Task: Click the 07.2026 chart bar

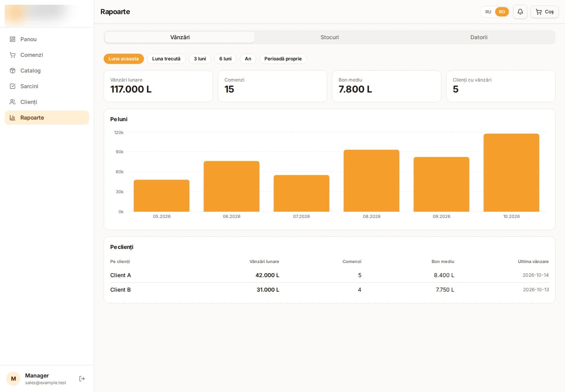Action: click(301, 193)
